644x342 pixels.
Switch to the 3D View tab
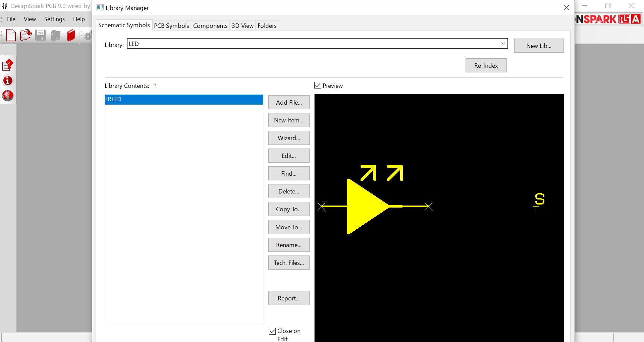[243, 25]
